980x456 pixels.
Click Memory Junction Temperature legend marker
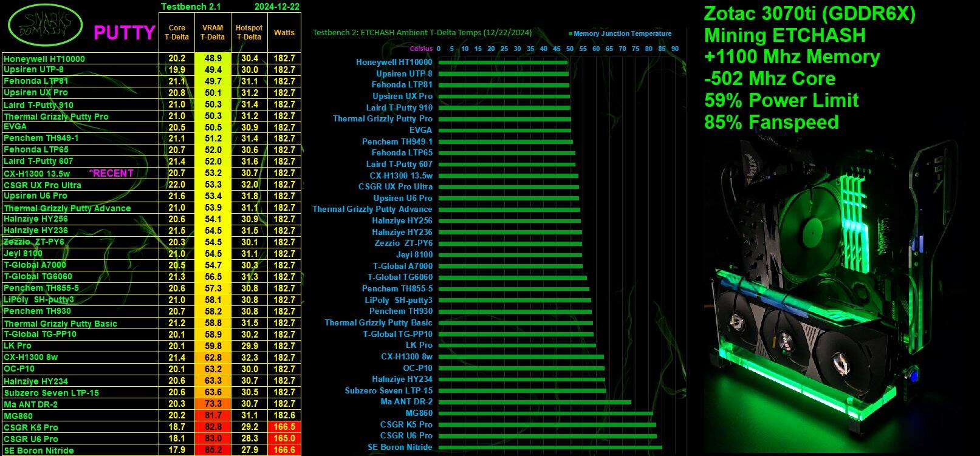click(571, 34)
